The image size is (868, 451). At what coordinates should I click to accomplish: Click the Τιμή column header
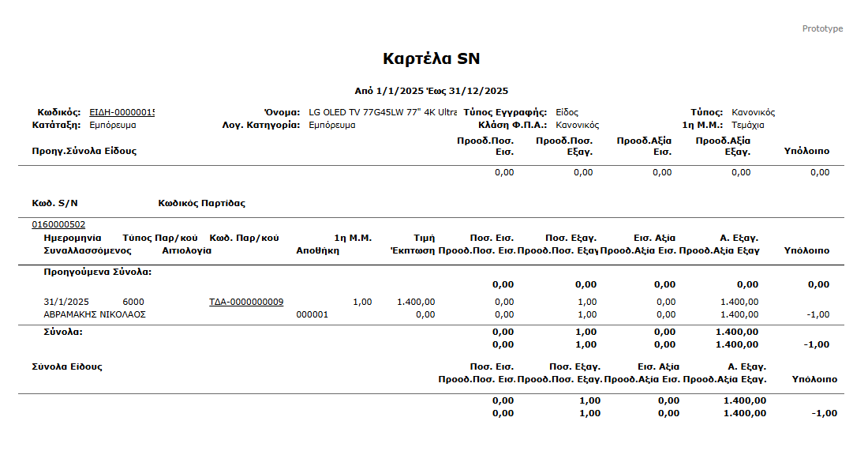(x=424, y=239)
